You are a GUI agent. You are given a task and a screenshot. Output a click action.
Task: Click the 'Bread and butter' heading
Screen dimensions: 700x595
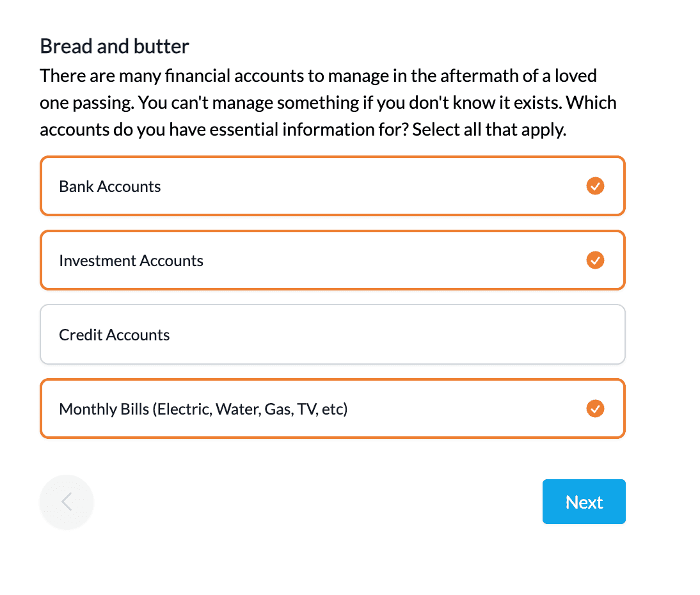[x=115, y=47]
